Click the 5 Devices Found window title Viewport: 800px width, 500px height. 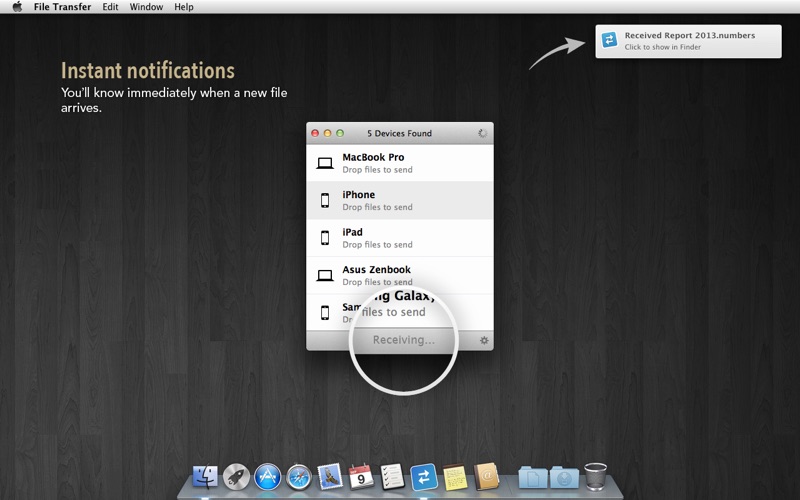click(x=399, y=133)
